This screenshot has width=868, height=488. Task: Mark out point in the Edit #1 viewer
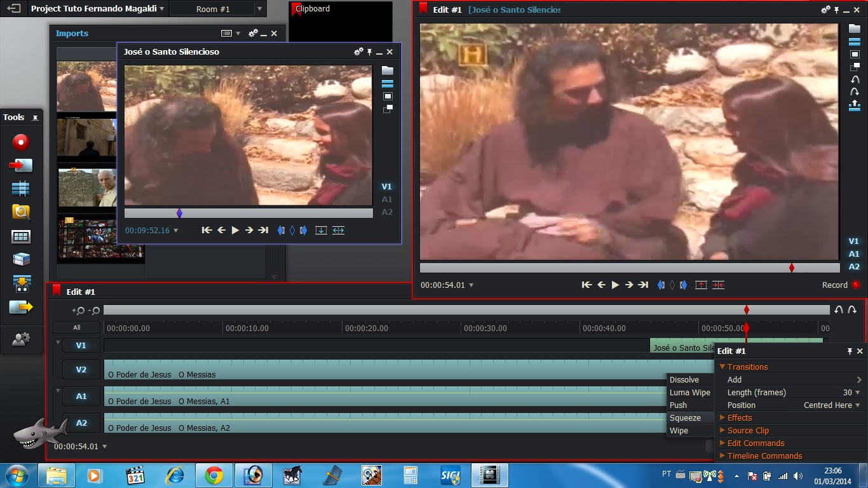(683, 285)
